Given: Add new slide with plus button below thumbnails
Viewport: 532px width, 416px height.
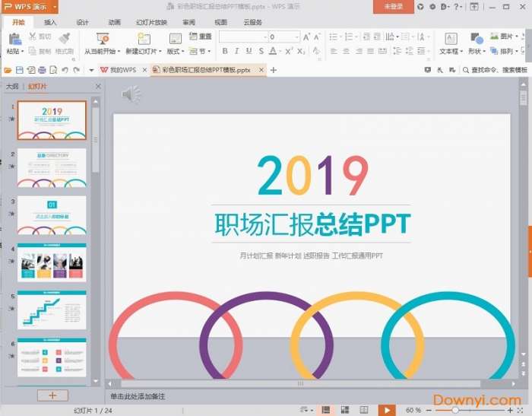Looking at the screenshot, I should [52, 395].
